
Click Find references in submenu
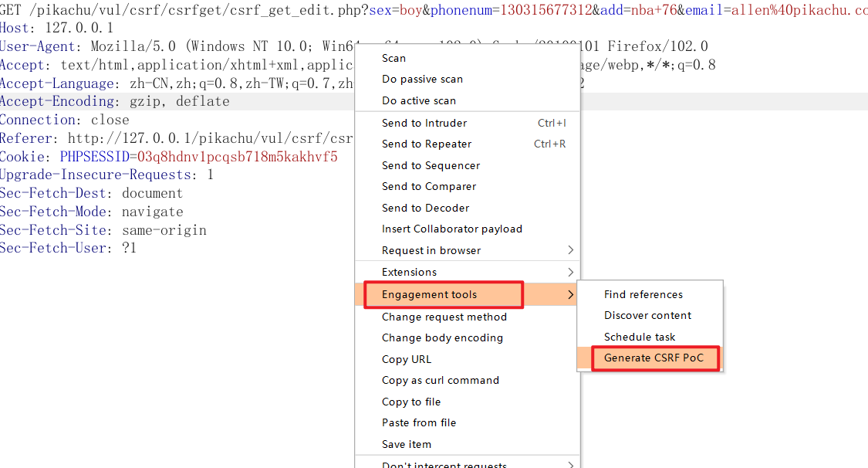[x=643, y=294]
